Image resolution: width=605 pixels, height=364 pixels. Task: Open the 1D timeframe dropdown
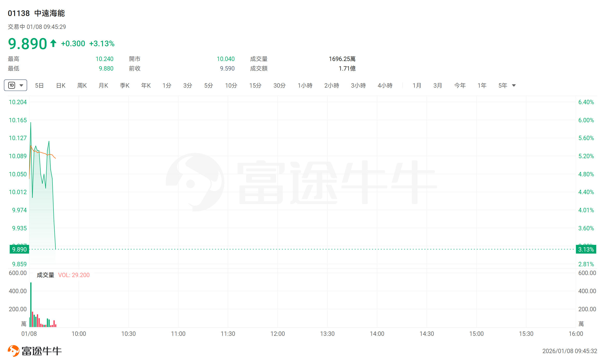[x=16, y=85]
